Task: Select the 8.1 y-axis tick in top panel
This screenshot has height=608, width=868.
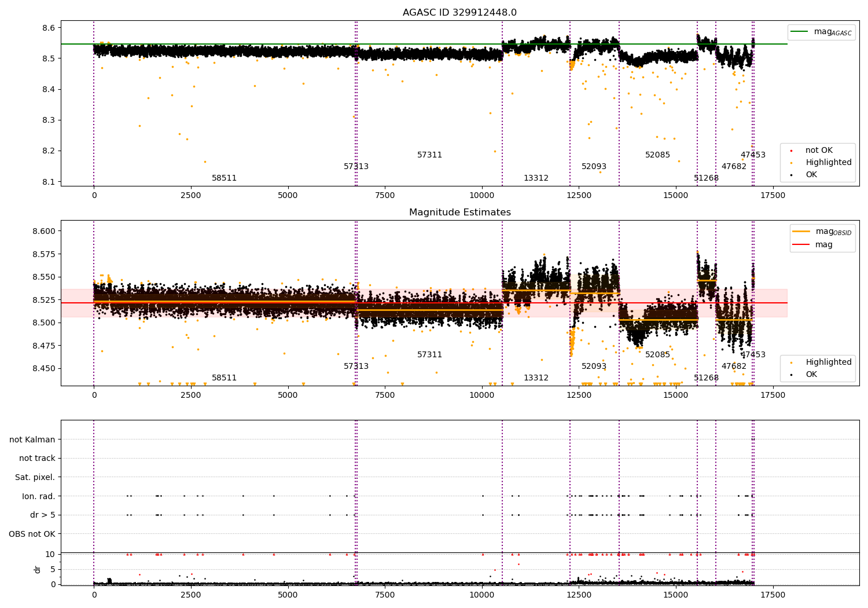Action: (49, 182)
